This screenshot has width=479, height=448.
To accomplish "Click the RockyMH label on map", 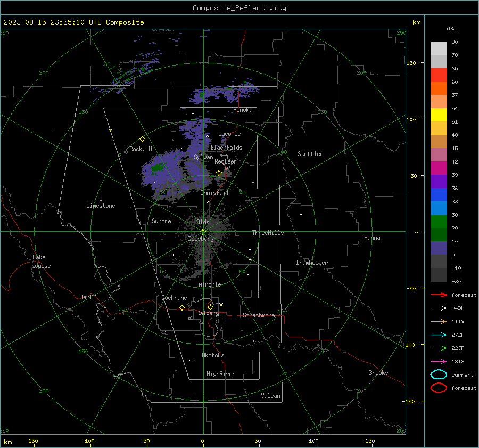I will pyautogui.click(x=141, y=149).
